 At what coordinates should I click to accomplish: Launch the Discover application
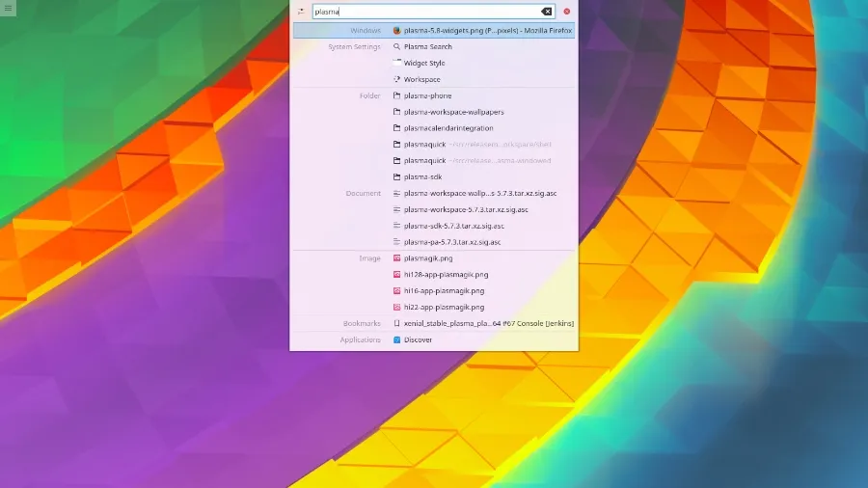tap(418, 339)
